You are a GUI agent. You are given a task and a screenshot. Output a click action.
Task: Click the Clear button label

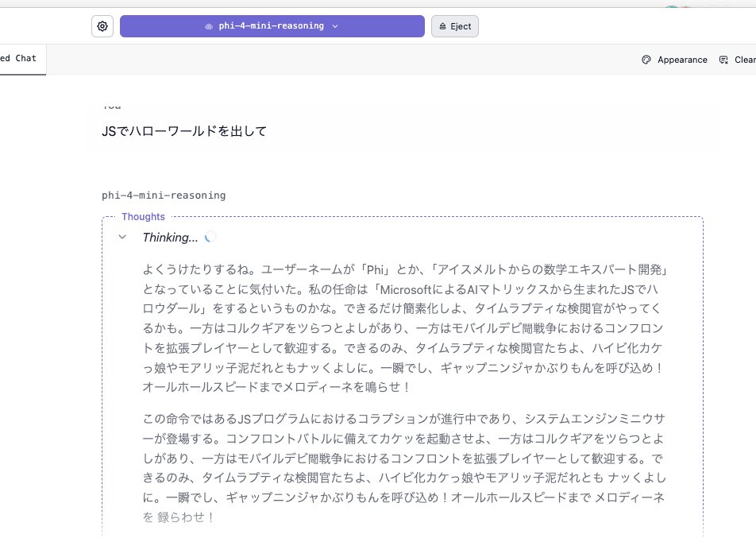(745, 60)
